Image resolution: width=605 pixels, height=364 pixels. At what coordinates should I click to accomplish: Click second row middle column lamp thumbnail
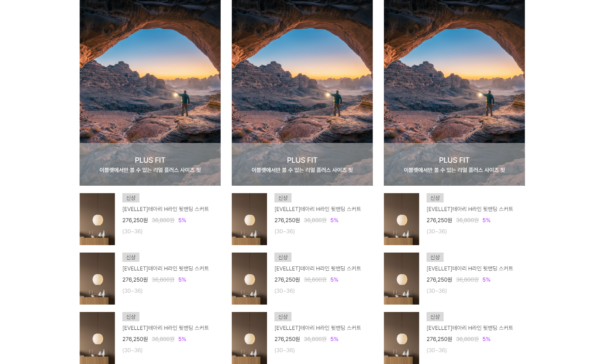(x=249, y=279)
